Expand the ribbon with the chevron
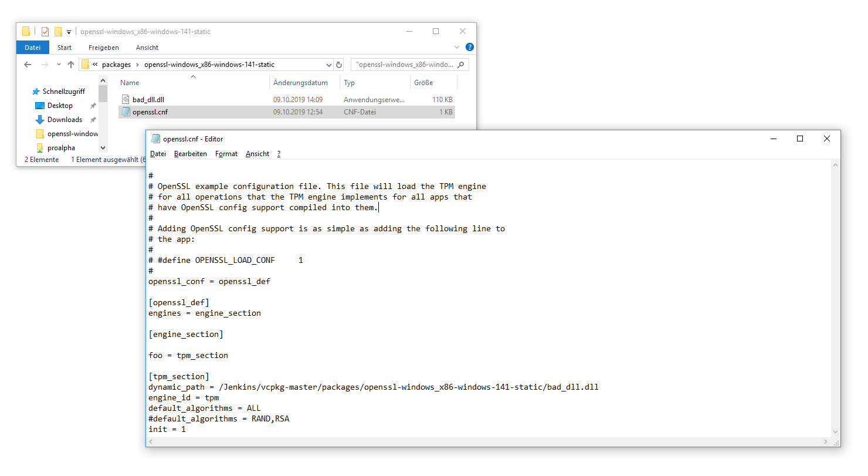The height and width of the screenshot is (476, 868). (x=457, y=47)
